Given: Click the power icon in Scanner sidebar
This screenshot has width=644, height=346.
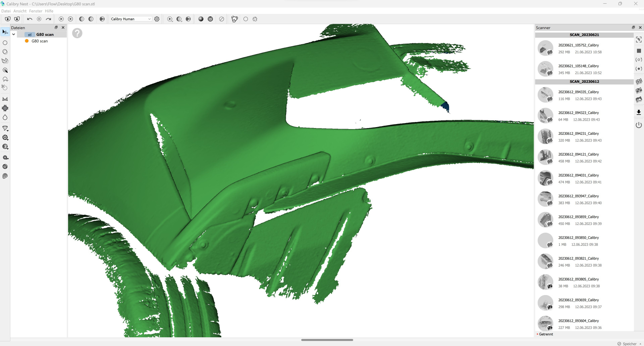Looking at the screenshot, I should point(639,125).
